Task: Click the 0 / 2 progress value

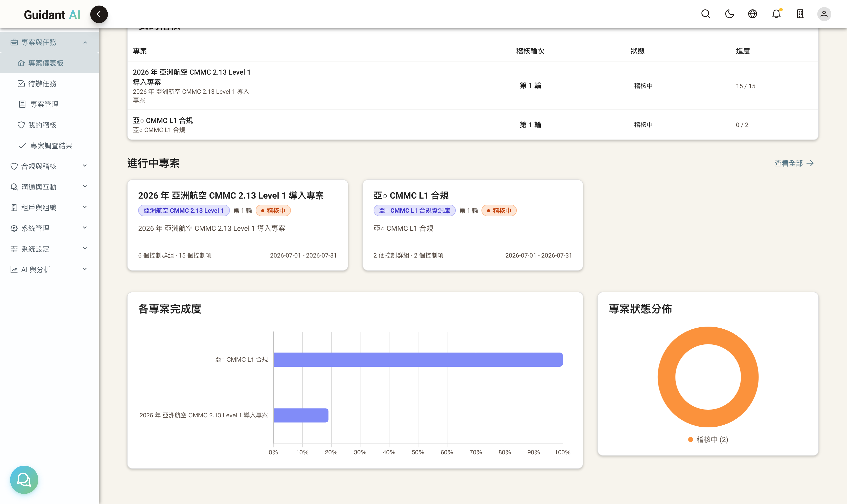Action: [742, 125]
